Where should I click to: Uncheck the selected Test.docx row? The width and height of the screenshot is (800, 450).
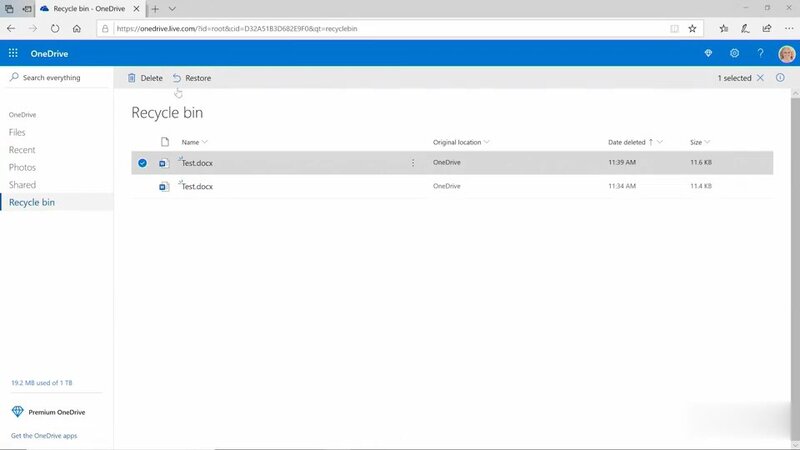click(x=142, y=162)
